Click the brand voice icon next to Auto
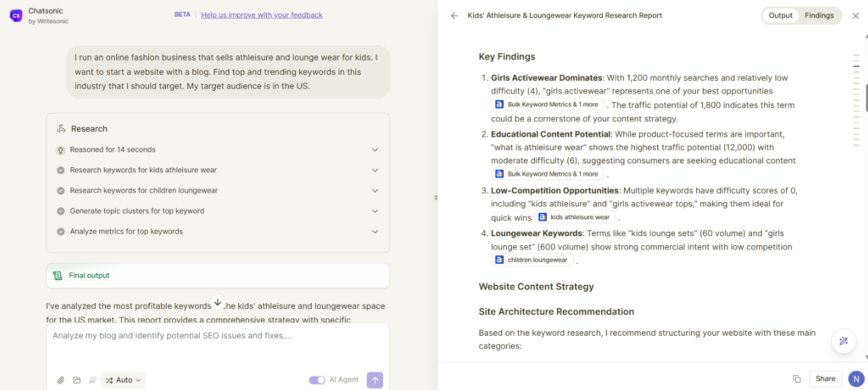This screenshot has width=868, height=390. pos(93,380)
